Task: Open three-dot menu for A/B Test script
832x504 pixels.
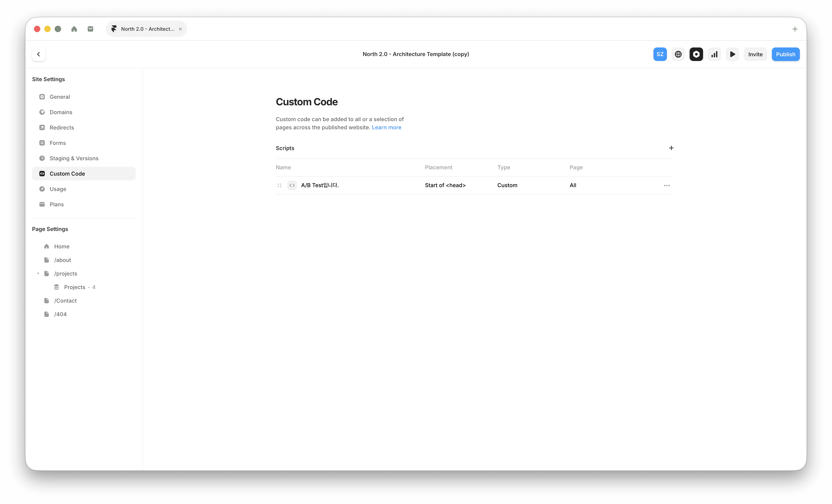Action: click(667, 186)
